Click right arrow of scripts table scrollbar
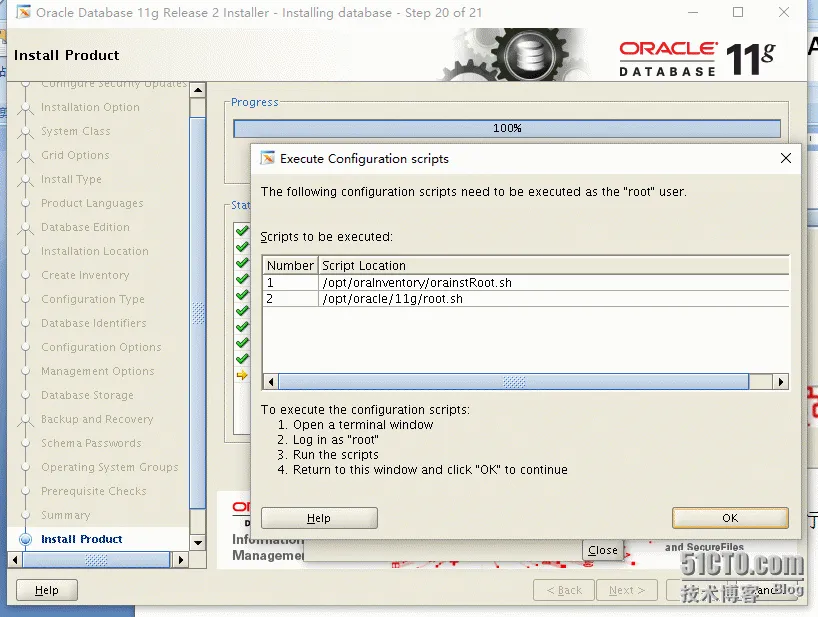 (x=780, y=382)
